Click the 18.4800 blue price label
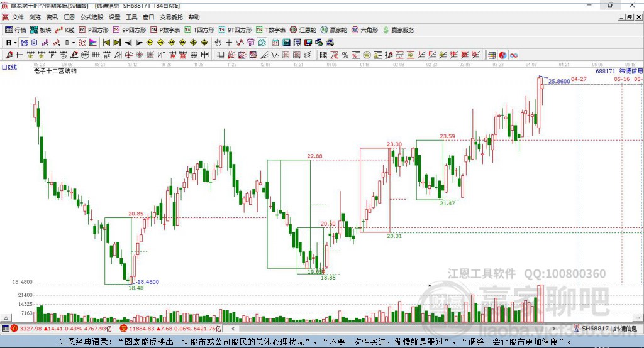The height and width of the screenshot is (348, 644). tap(148, 282)
